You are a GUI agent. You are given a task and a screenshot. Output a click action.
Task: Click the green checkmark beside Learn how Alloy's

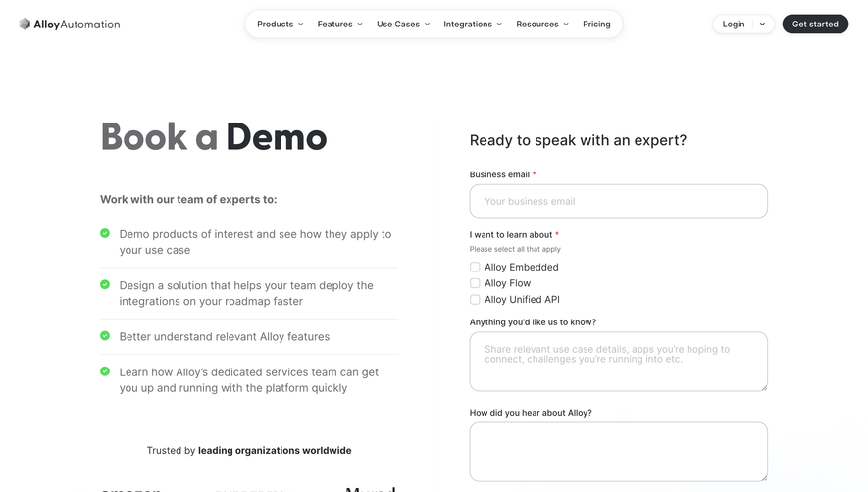click(105, 371)
